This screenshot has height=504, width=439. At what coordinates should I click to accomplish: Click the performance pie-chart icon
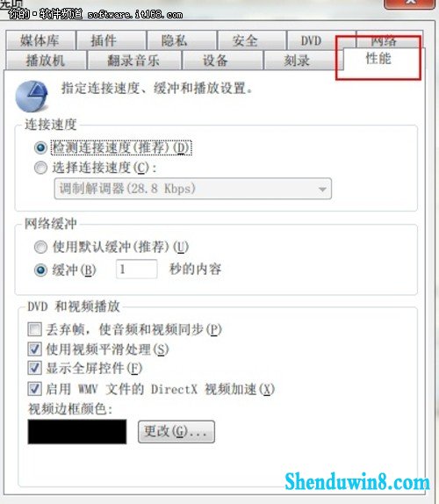[32, 96]
